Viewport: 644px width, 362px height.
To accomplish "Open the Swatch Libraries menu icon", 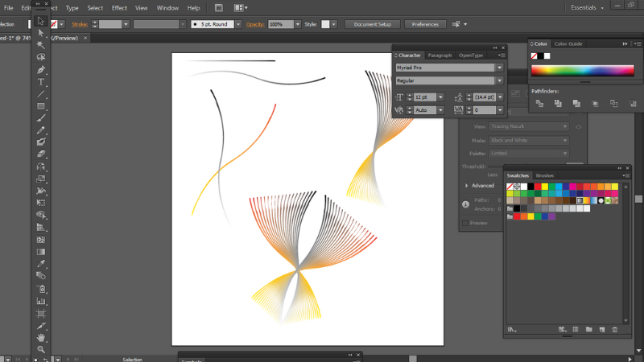I will (512, 330).
